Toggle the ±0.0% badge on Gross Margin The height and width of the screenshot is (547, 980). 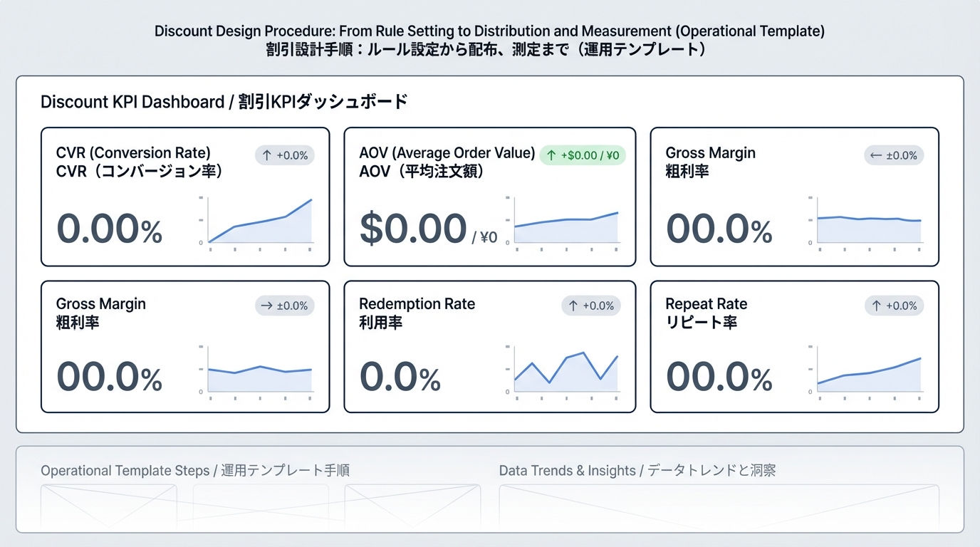(x=893, y=155)
